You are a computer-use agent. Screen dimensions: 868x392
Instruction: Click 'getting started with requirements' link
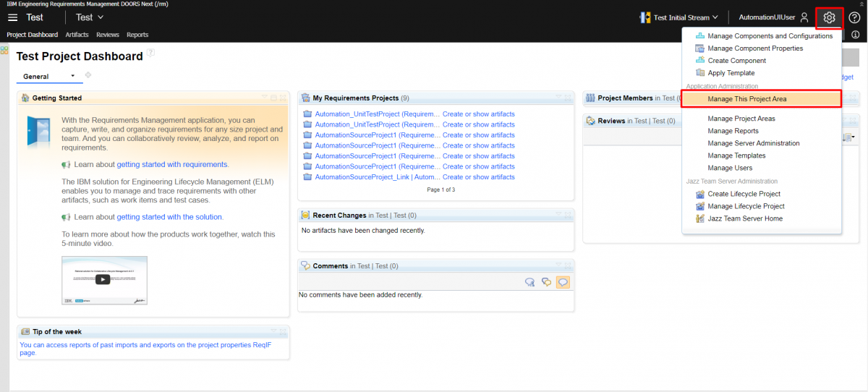point(172,165)
